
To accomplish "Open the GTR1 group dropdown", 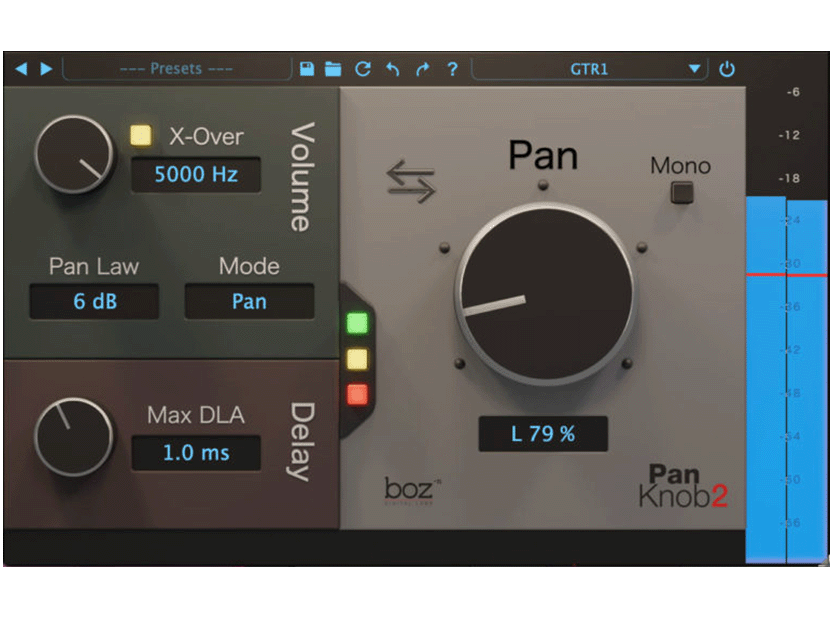I will 589,69.
